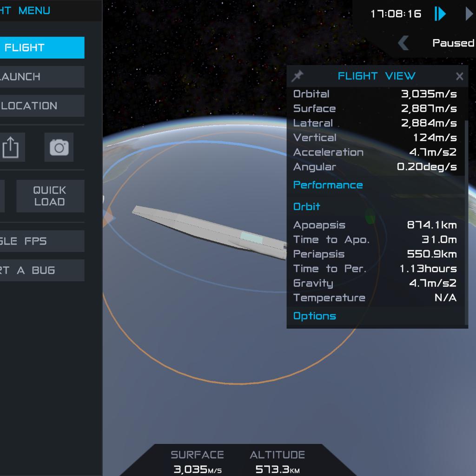The image size is (476, 476).
Task: Open the LOCATION menu item
Action: tap(42, 106)
